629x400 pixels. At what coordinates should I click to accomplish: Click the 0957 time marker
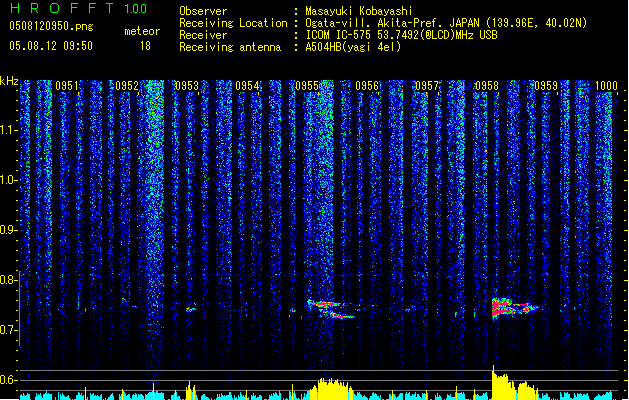coord(427,86)
